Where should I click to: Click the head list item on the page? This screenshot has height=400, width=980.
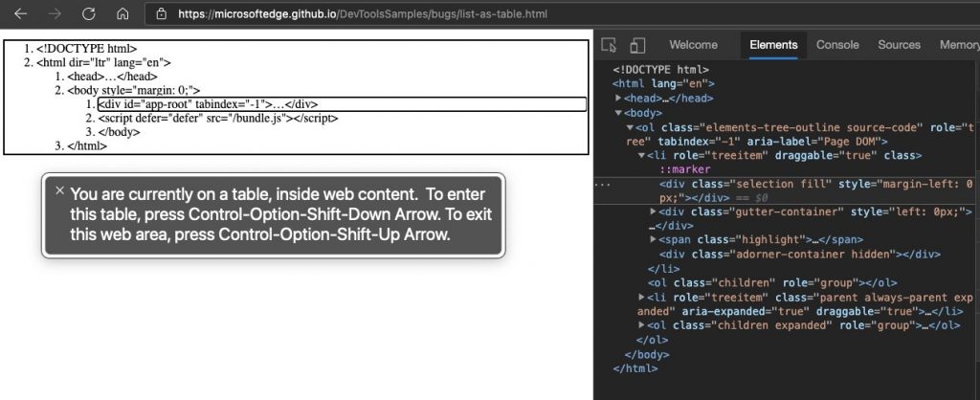pos(113,77)
